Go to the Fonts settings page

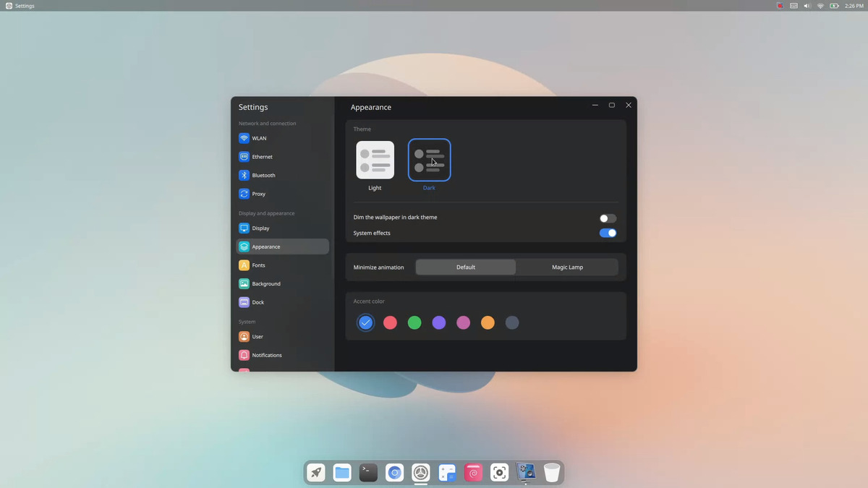click(282, 265)
